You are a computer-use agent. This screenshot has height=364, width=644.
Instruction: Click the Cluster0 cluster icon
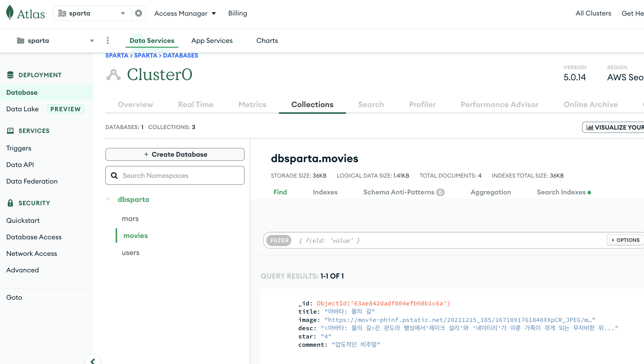click(114, 75)
